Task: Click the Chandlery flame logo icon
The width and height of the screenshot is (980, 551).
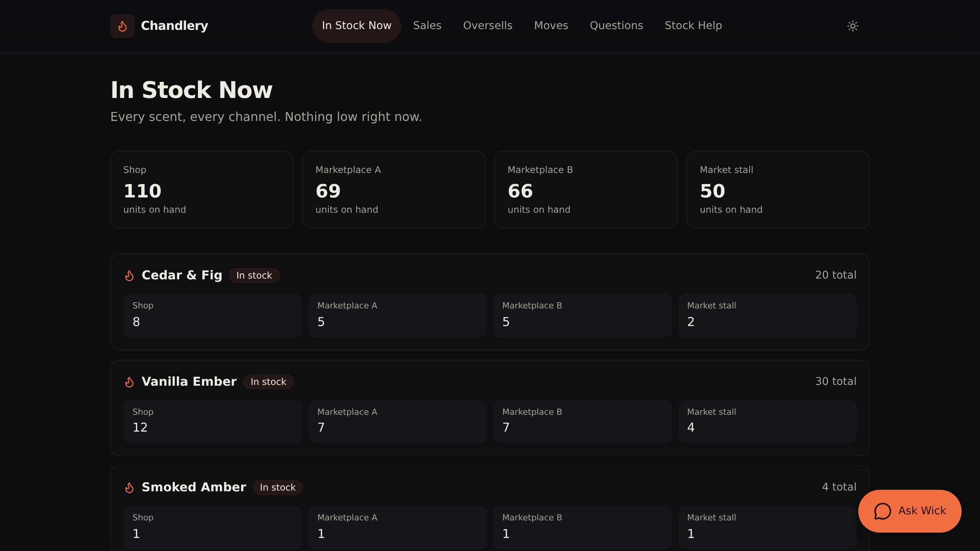Action: (122, 26)
